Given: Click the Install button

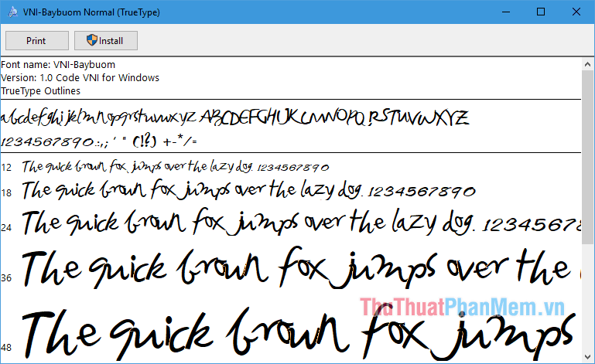Looking at the screenshot, I should [x=106, y=40].
